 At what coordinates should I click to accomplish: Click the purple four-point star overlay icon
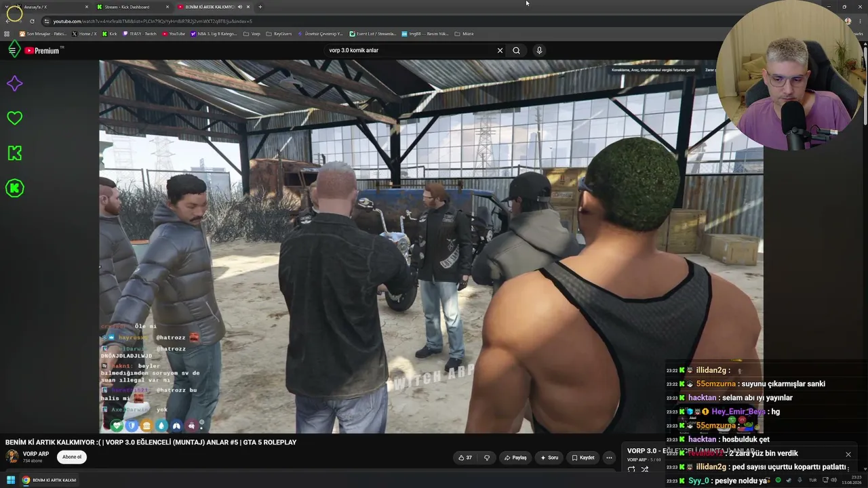(14, 83)
